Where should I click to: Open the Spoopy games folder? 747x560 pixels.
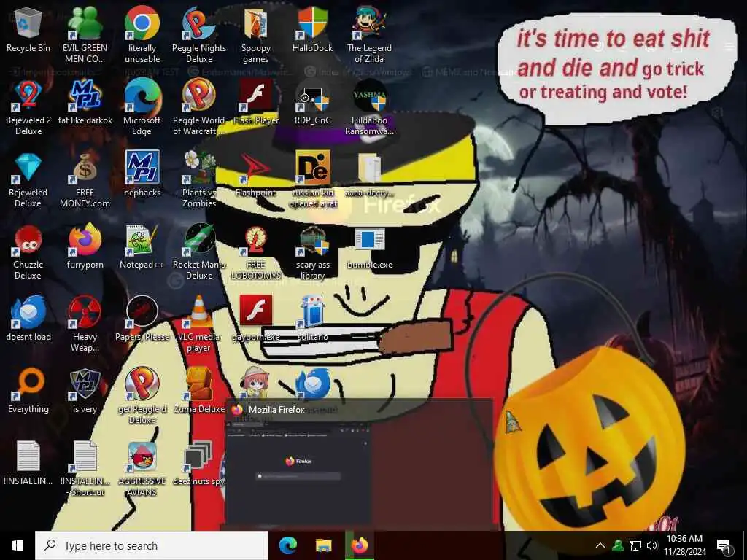pos(256,34)
